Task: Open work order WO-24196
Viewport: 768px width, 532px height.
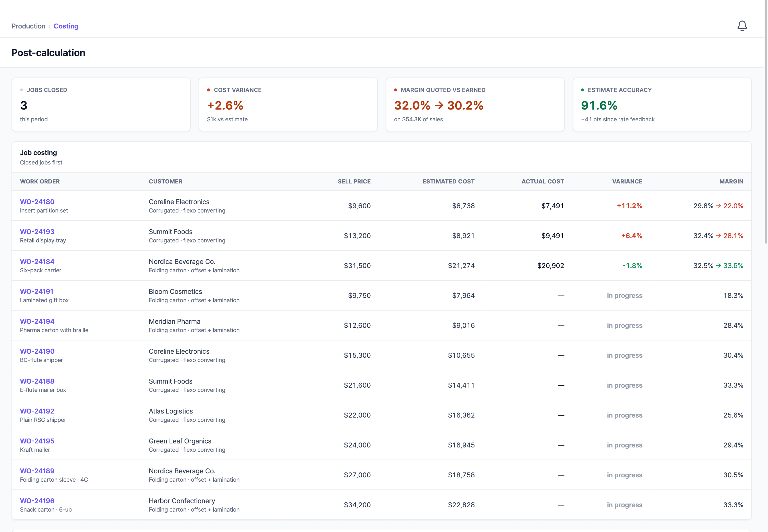Action: coord(37,501)
